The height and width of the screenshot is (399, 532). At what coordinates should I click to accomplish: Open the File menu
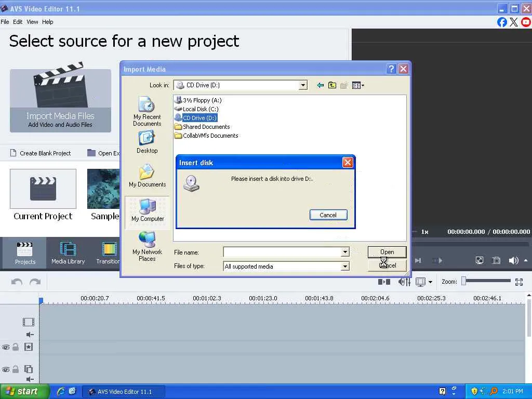coord(5,22)
